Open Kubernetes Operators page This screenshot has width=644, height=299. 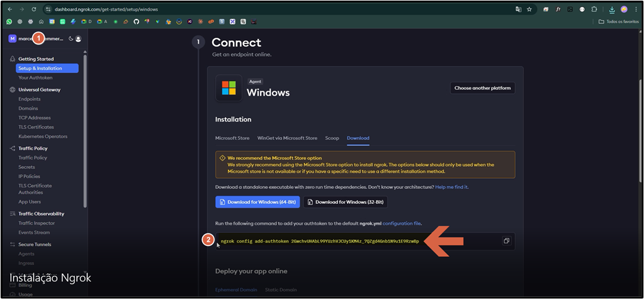pos(43,137)
